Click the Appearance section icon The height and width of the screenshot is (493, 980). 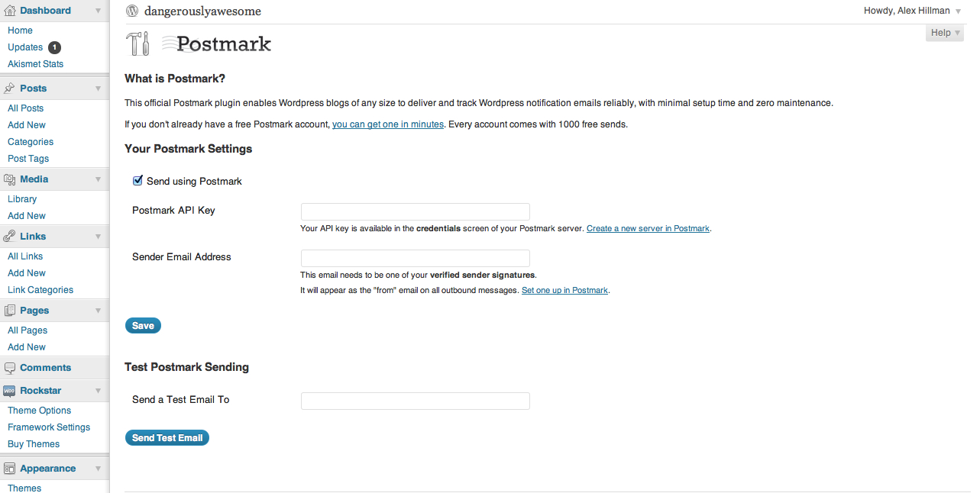click(x=10, y=469)
